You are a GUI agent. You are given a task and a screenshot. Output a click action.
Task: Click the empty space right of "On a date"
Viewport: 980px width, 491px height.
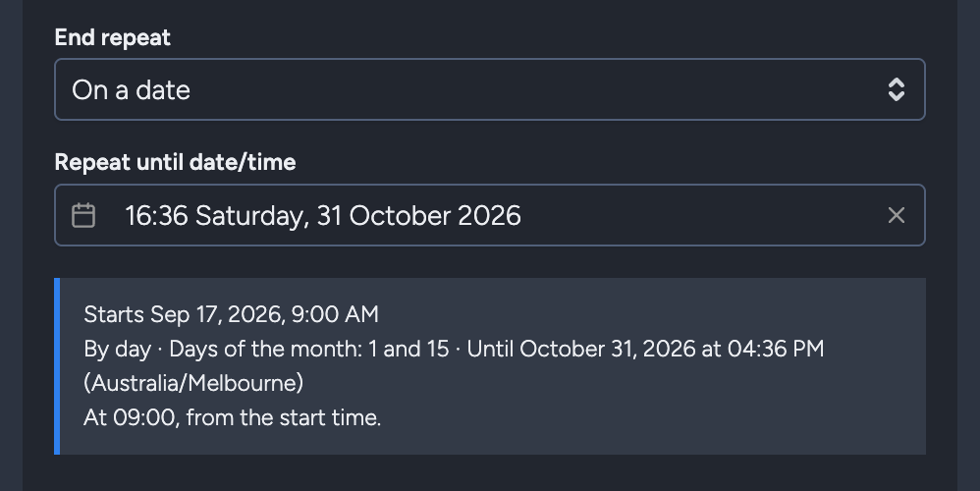tap(537, 90)
